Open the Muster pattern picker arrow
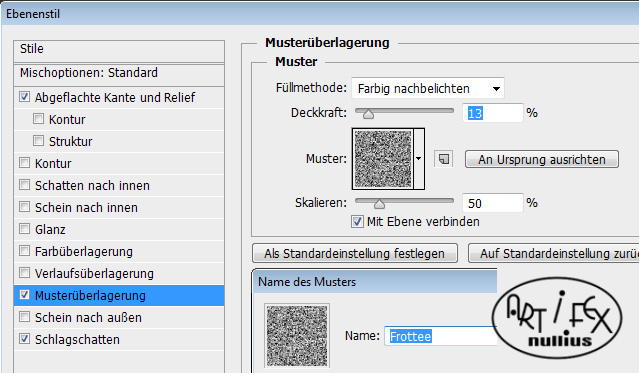 (x=419, y=159)
